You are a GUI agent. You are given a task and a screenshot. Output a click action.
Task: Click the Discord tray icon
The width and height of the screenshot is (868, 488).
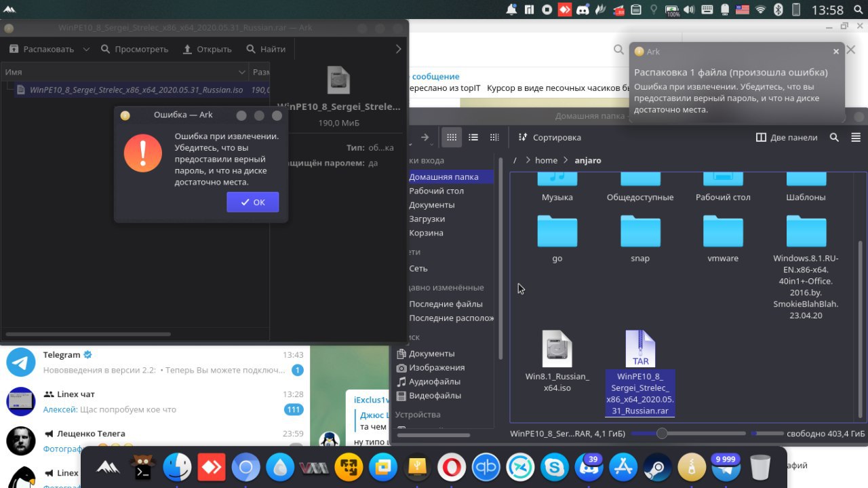pyautogui.click(x=582, y=10)
